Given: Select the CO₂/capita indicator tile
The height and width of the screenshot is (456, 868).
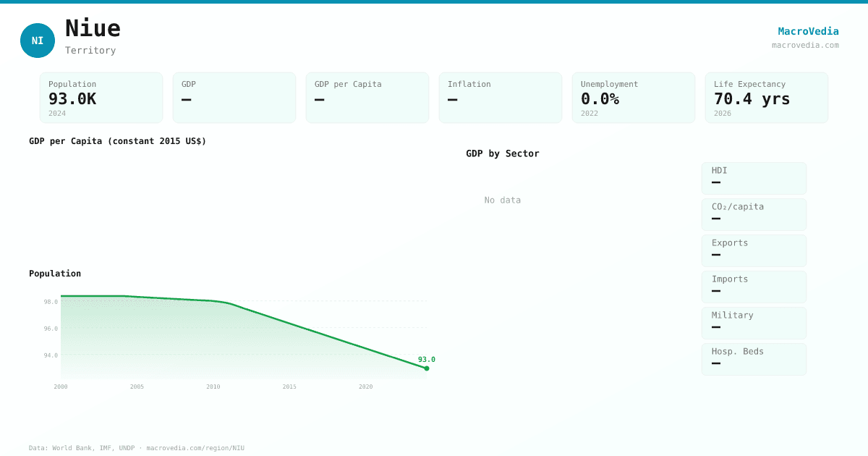Looking at the screenshot, I should point(754,214).
